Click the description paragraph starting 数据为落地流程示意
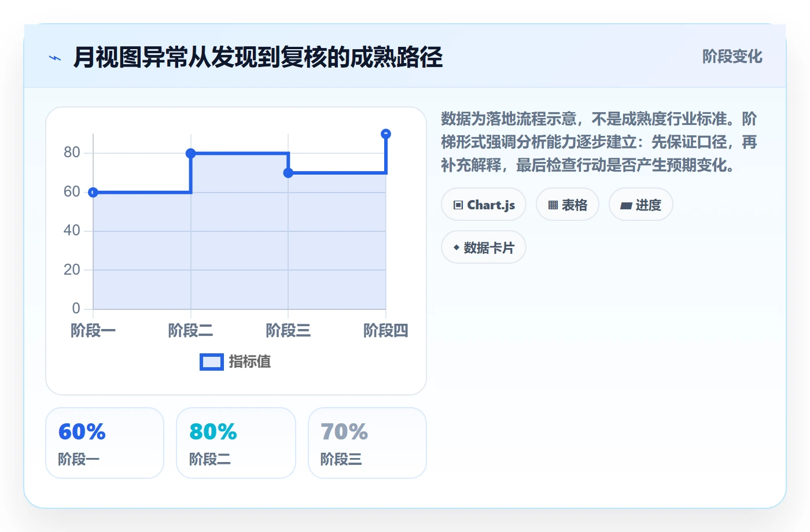Viewport: 810px width, 532px height. [x=599, y=142]
